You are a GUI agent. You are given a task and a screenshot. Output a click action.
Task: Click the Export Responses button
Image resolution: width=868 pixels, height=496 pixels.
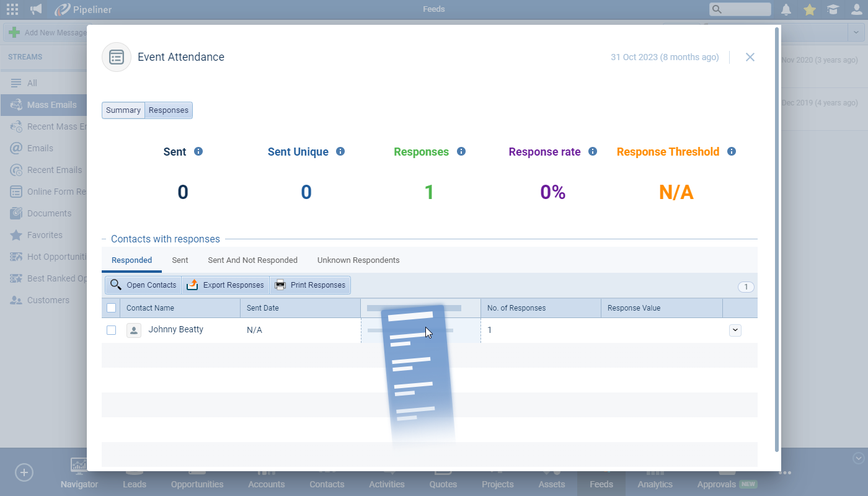click(x=226, y=285)
